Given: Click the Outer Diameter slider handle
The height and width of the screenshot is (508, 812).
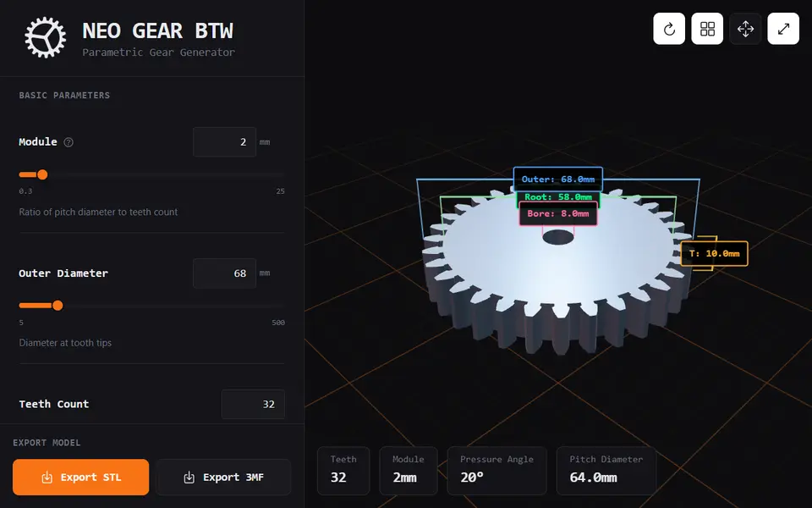Looking at the screenshot, I should pyautogui.click(x=58, y=306).
